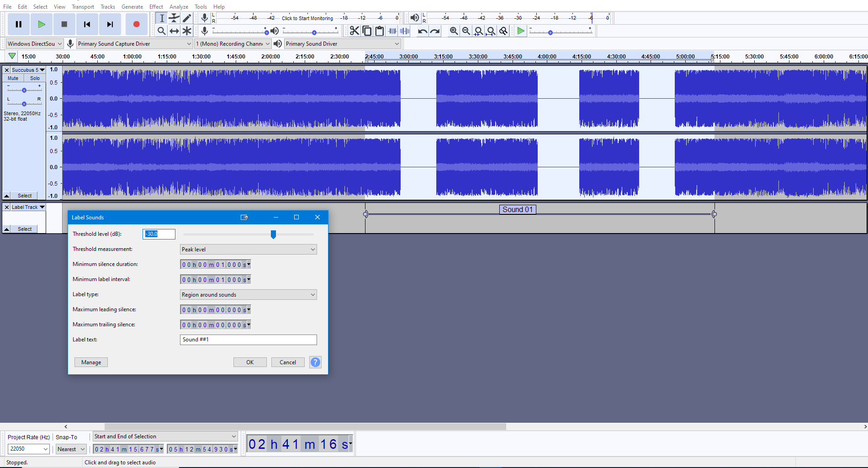The height and width of the screenshot is (468, 868).
Task: Close the Succubus audio track
Action: click(x=7, y=70)
